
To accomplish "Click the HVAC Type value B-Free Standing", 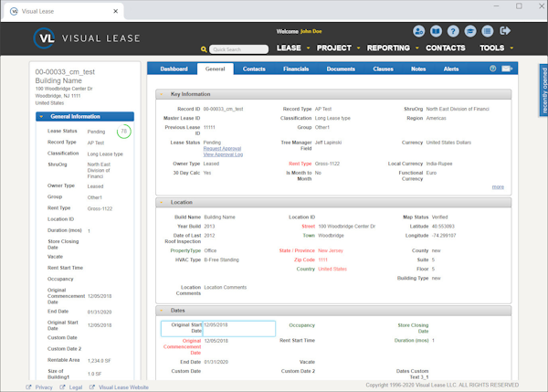I will [222, 260].
